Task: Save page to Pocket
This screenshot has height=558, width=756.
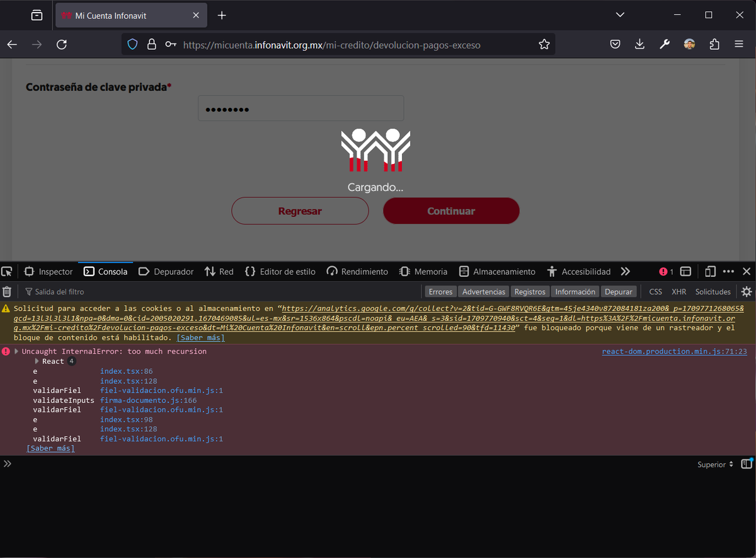Action: click(615, 44)
